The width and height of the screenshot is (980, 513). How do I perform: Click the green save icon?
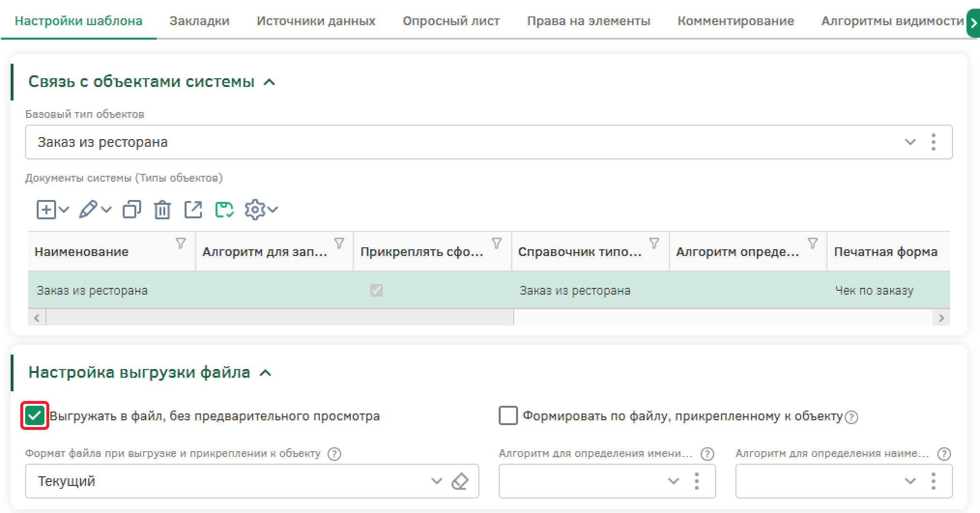point(224,210)
